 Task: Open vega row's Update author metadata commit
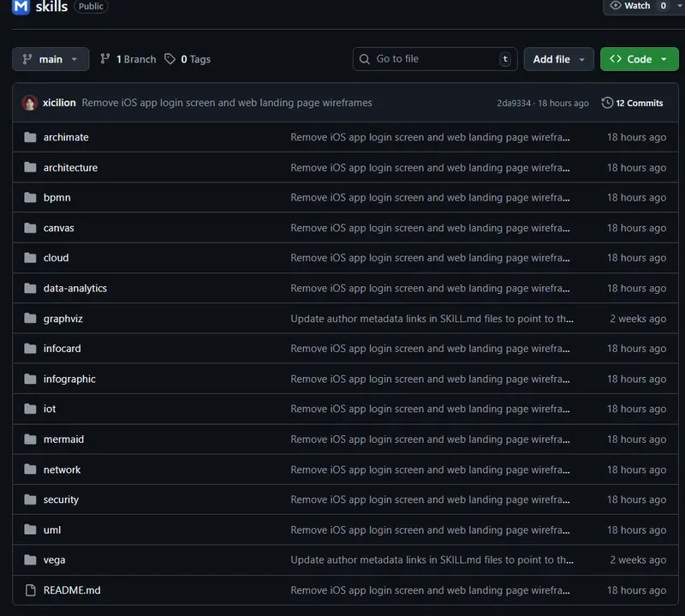[x=432, y=560]
